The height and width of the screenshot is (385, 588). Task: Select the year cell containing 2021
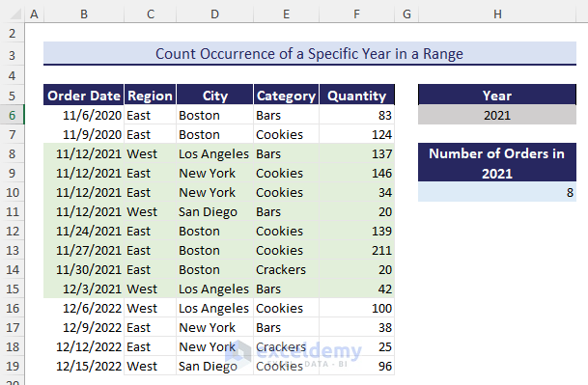tap(497, 115)
